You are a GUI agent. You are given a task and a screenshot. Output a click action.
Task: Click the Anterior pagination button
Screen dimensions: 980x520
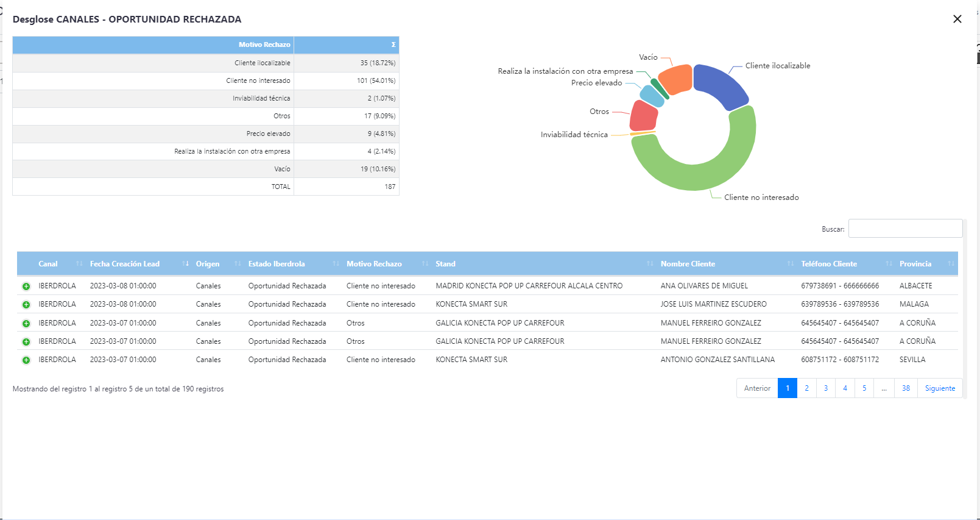click(x=757, y=388)
